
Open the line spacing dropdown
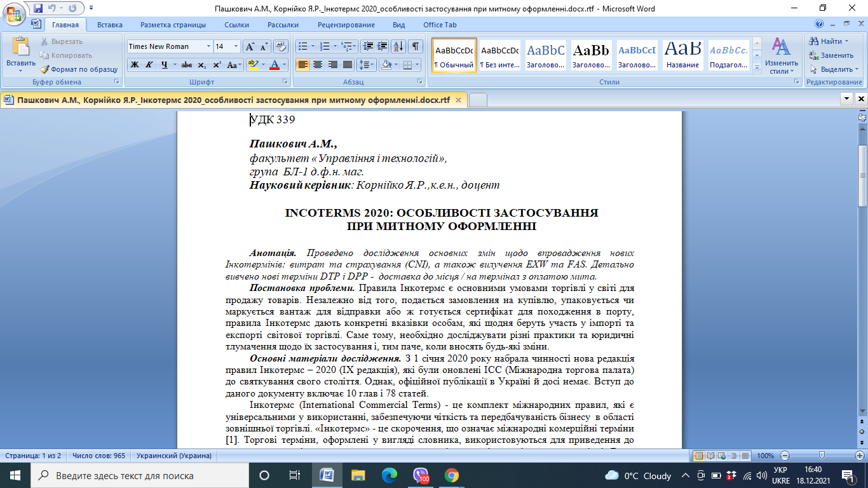tap(367, 65)
